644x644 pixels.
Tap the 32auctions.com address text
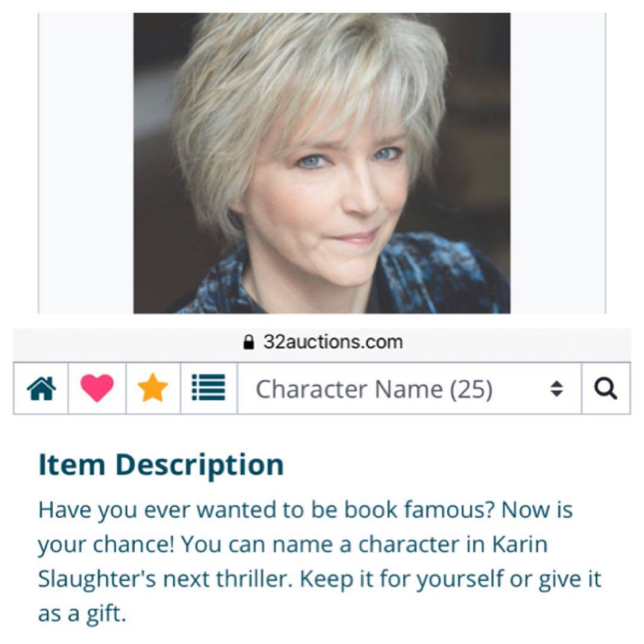pos(333,342)
